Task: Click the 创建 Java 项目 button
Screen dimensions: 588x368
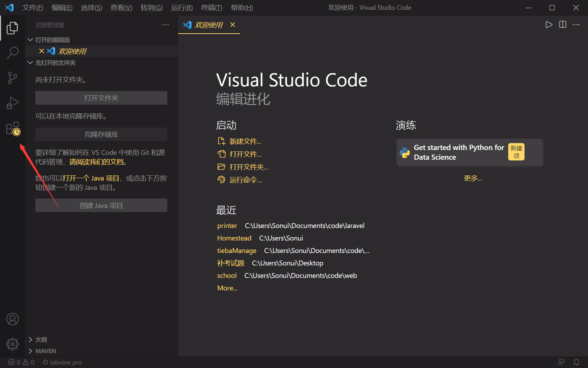Action: 101,205
